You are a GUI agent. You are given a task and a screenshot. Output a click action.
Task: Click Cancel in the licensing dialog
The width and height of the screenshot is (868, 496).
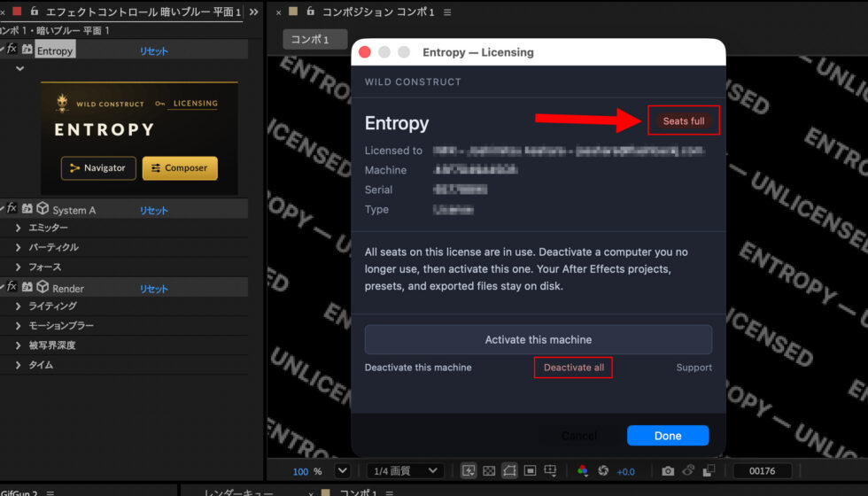pyautogui.click(x=579, y=436)
